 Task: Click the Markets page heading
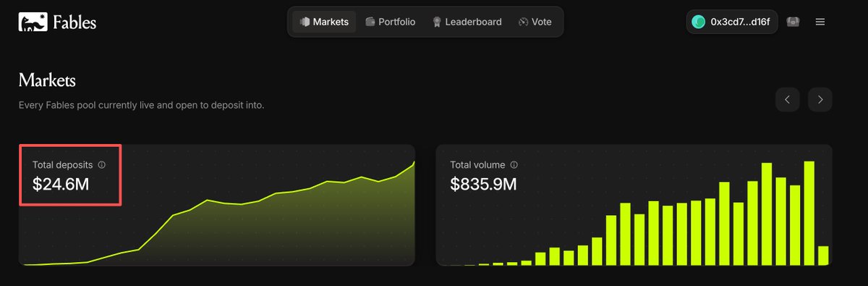click(x=47, y=80)
